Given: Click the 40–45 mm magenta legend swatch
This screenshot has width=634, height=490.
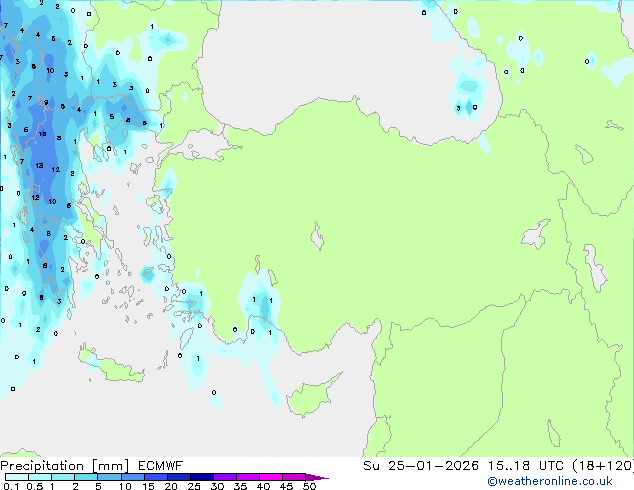Looking at the screenshot, I should [271, 477].
